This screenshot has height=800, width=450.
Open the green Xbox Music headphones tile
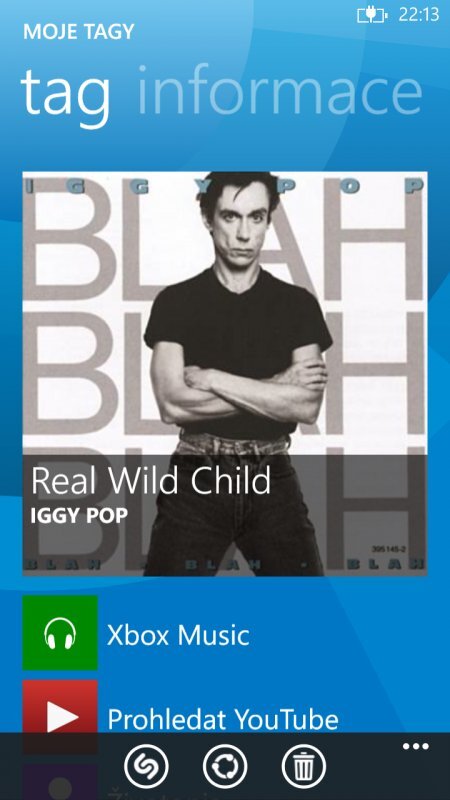(60, 633)
